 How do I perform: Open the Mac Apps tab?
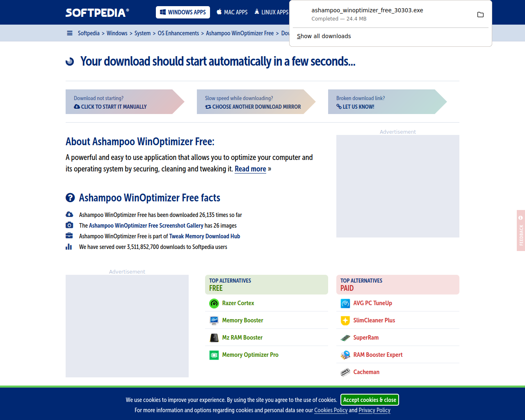pyautogui.click(x=232, y=12)
